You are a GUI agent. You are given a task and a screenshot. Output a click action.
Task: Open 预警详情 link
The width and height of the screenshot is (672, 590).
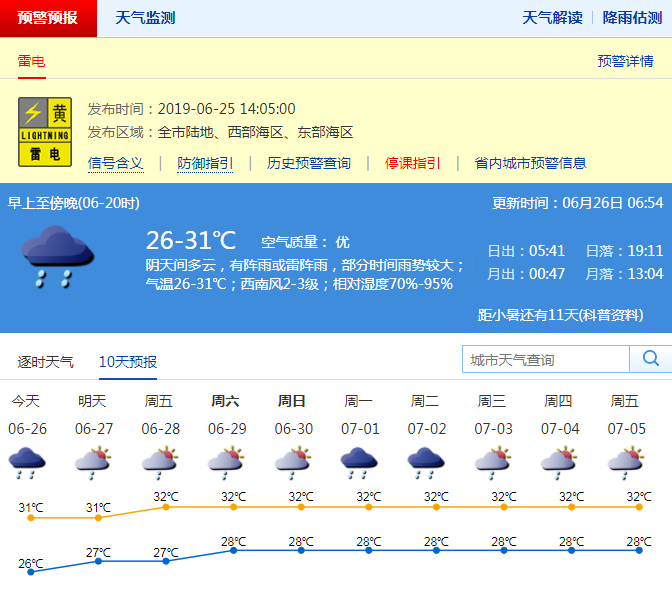(x=625, y=61)
